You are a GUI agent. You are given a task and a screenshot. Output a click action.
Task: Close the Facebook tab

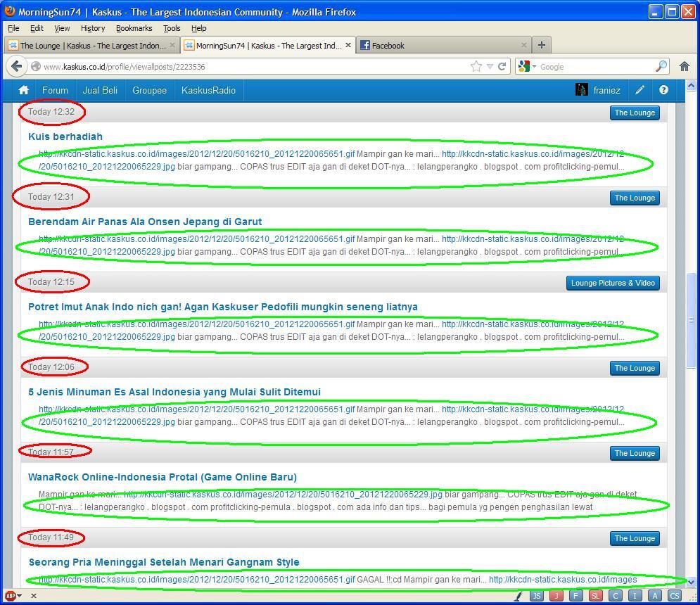(524, 45)
